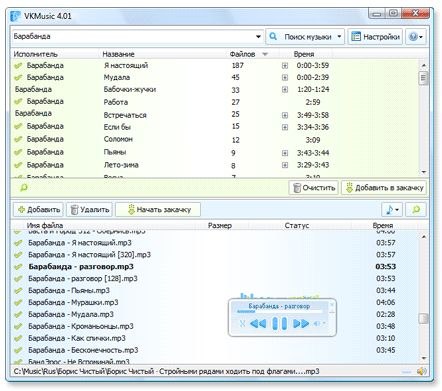
Task: Open the help dropdown button
Action: 416,37
